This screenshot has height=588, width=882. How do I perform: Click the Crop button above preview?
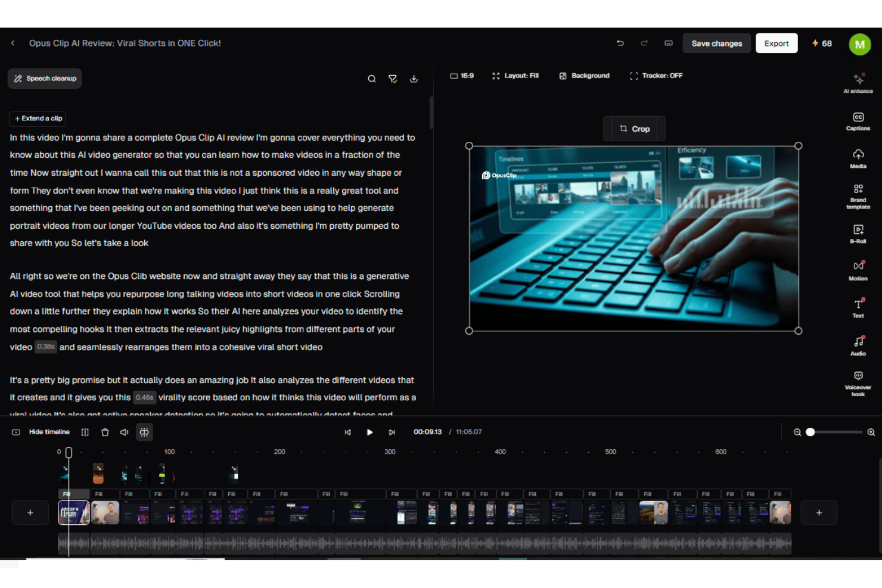point(634,129)
